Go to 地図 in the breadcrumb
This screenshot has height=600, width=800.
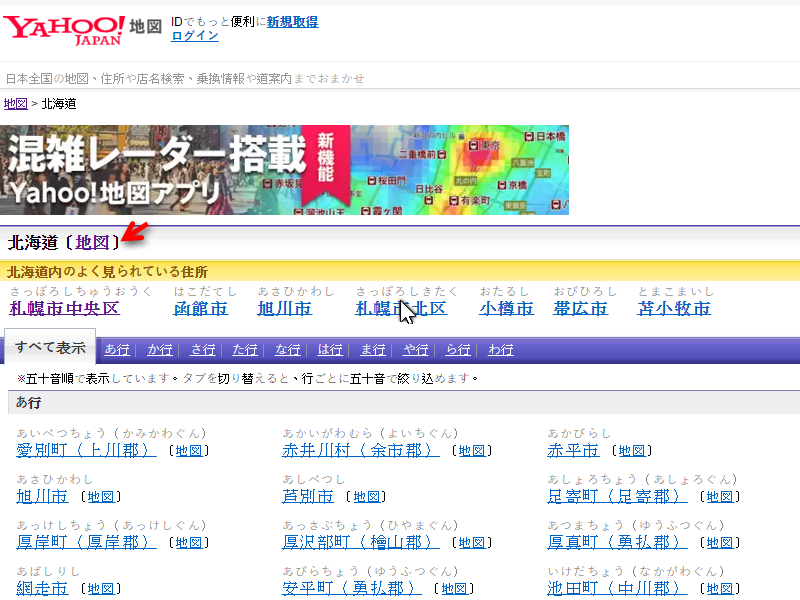16,104
